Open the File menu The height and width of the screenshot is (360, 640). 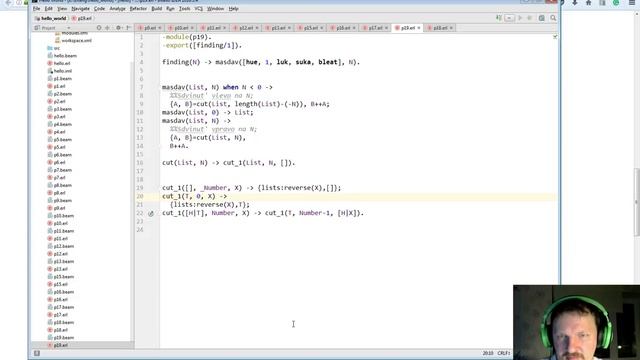(x=36, y=9)
